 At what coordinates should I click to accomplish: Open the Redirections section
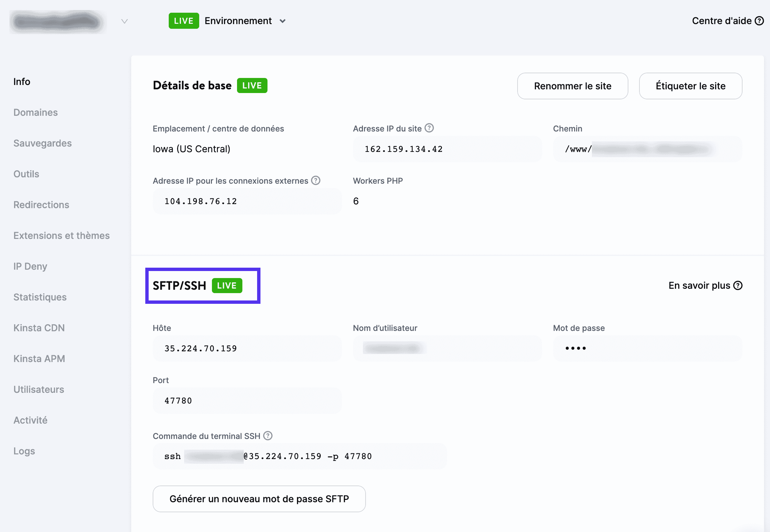coord(41,205)
